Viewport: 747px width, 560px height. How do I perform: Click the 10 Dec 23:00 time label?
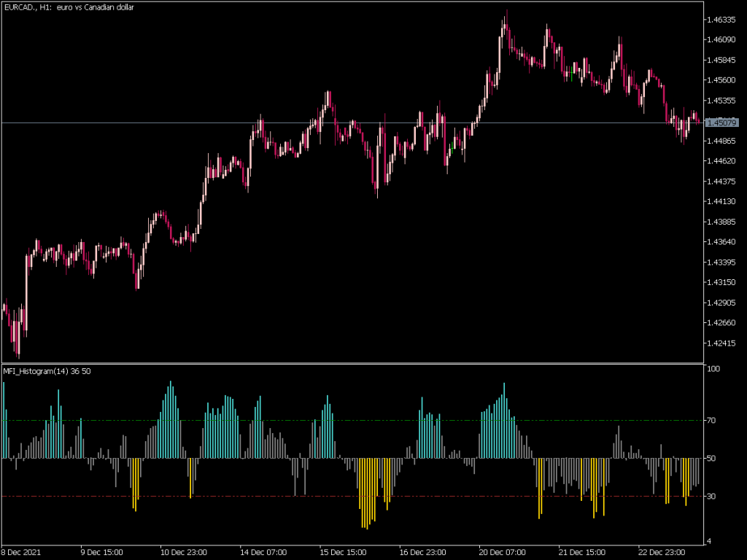(184, 552)
